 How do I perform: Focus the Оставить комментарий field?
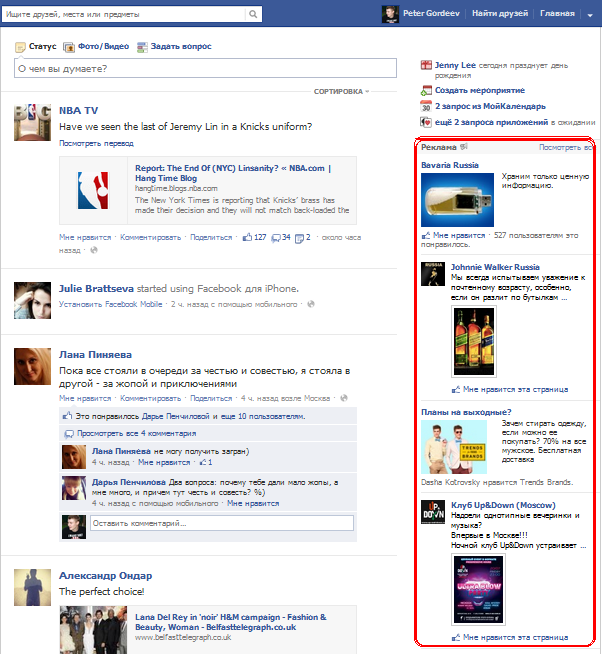pyautogui.click(x=222, y=523)
